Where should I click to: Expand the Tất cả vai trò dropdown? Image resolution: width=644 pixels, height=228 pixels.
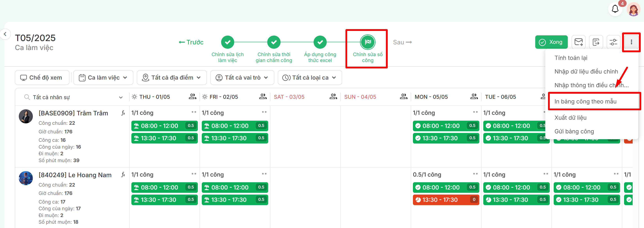[242, 78]
